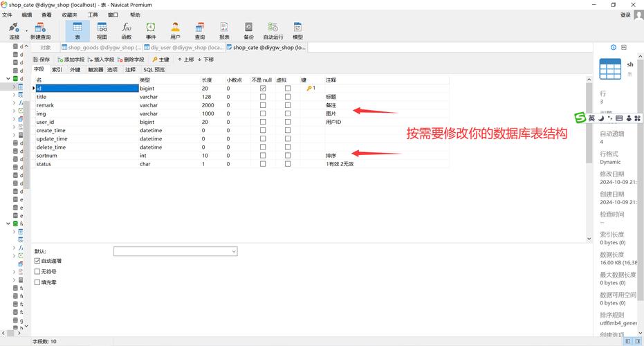Click the 保存 (Save) button
The width and height of the screenshot is (644, 346).
click(x=41, y=60)
